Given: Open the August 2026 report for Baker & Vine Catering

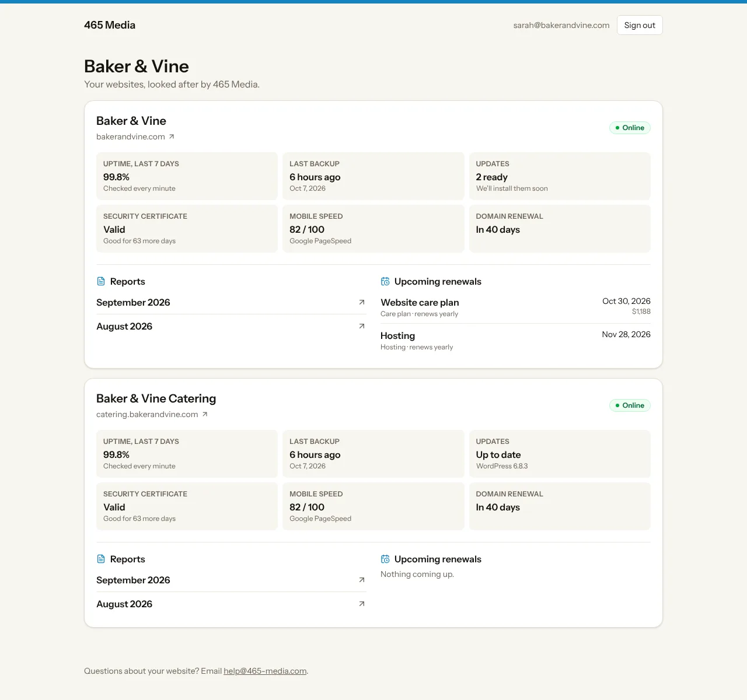Looking at the screenshot, I should click(231, 604).
